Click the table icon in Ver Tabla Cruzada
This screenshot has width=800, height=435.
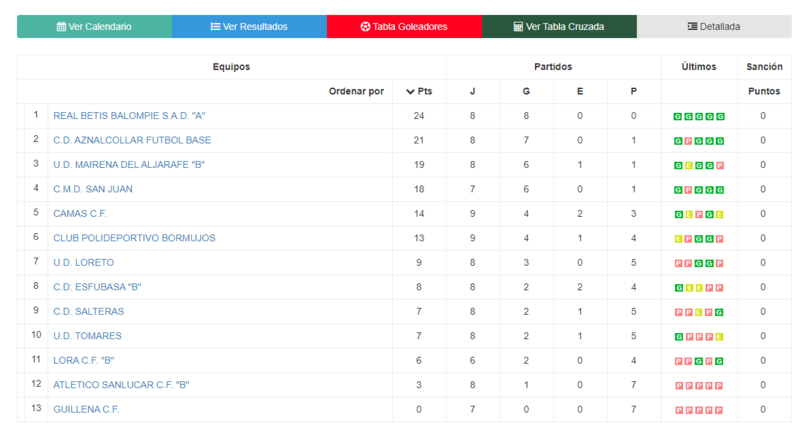(x=518, y=27)
